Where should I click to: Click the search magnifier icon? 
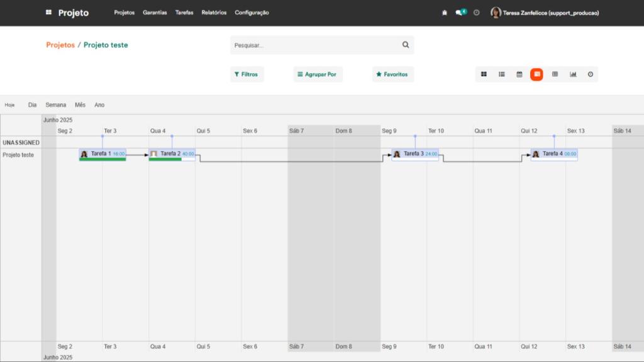pos(406,45)
